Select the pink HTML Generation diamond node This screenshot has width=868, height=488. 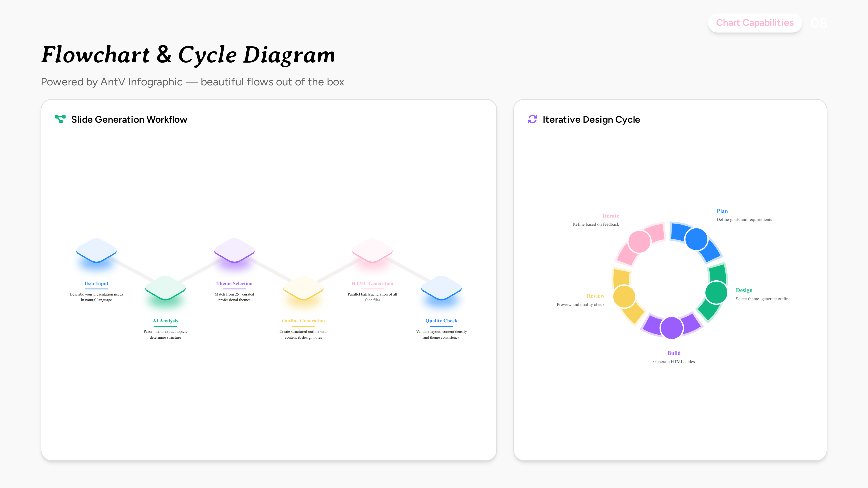372,250
